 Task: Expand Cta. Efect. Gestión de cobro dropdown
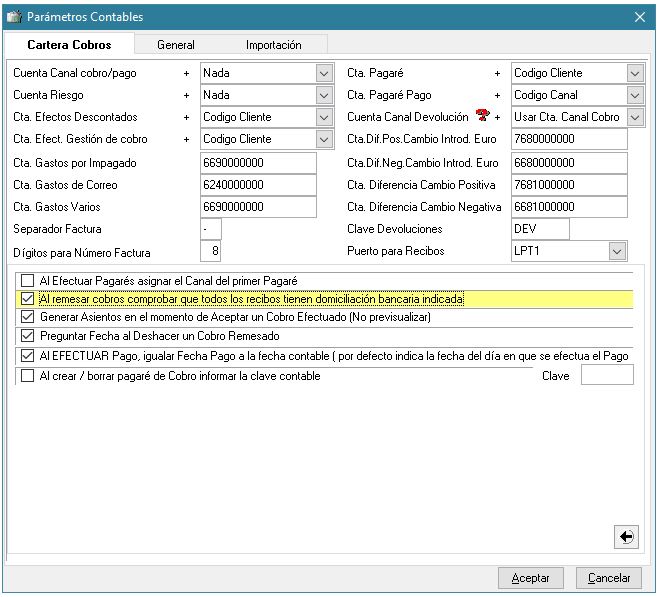324,139
